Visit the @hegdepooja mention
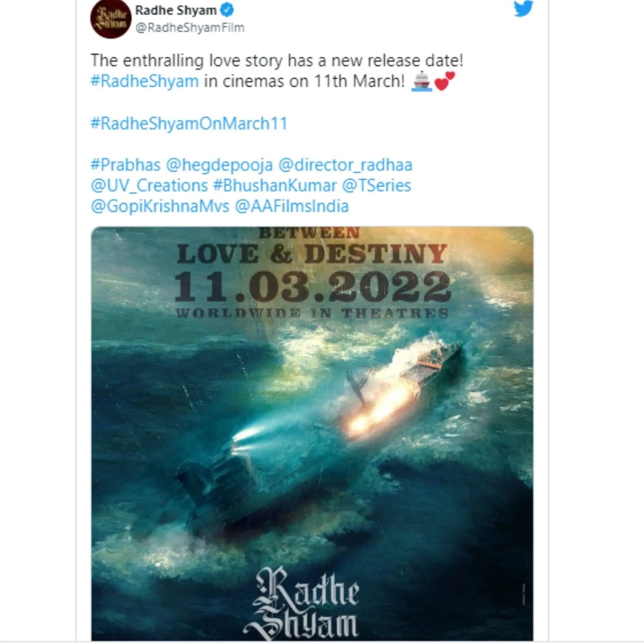 coord(219,165)
